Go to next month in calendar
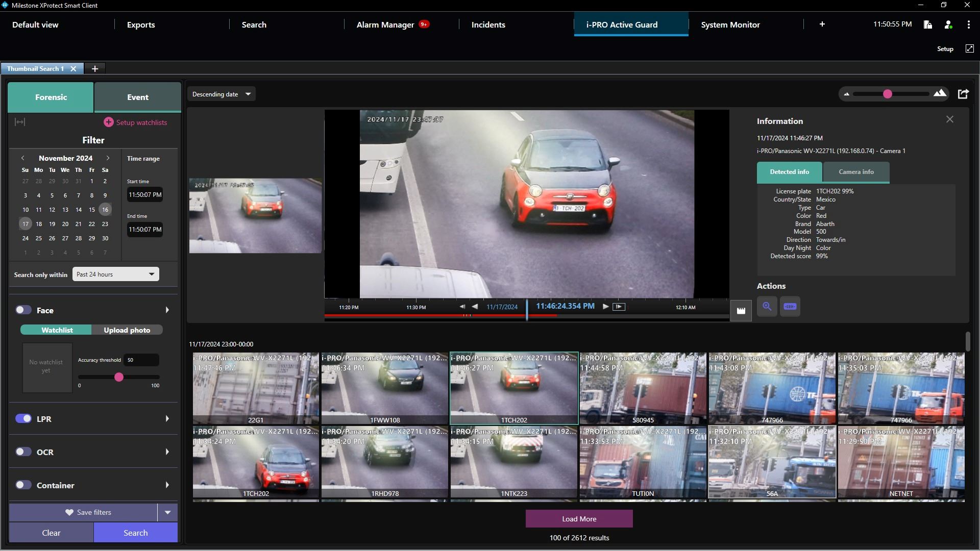 coord(108,158)
